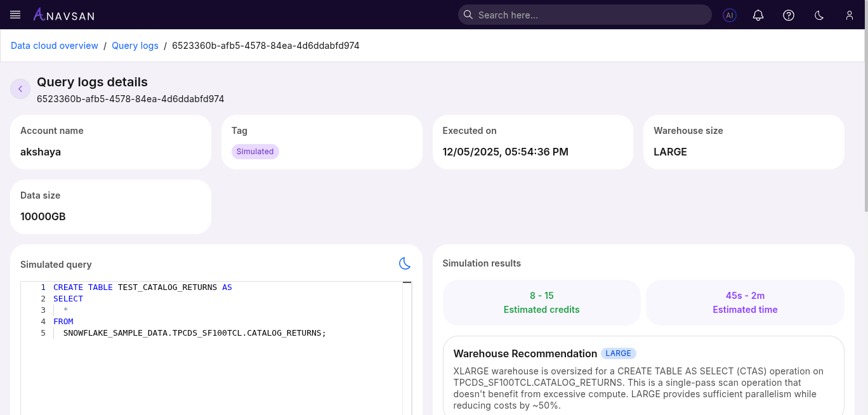Open the AI assistant icon
The width and height of the screenshot is (868, 415).
pyautogui.click(x=730, y=15)
